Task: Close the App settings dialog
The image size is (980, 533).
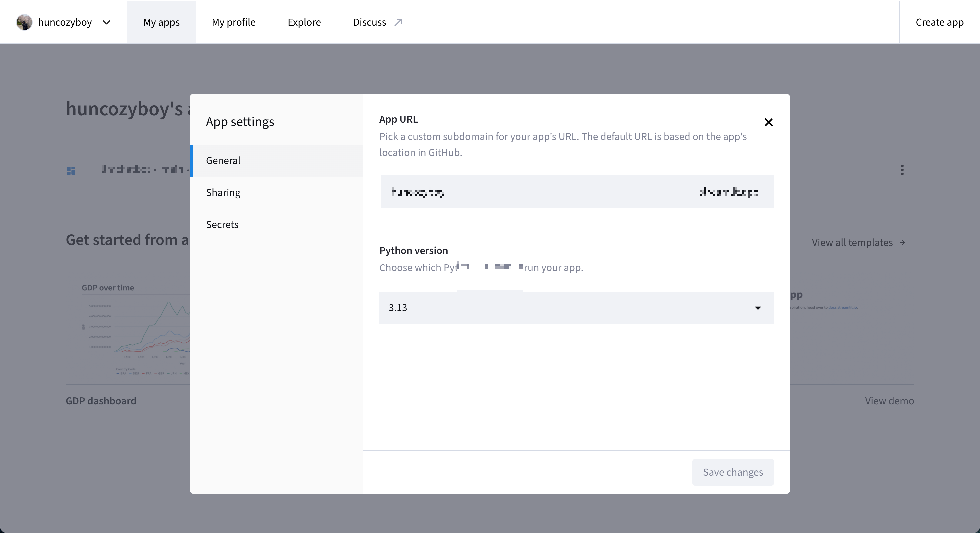Action: [x=768, y=122]
